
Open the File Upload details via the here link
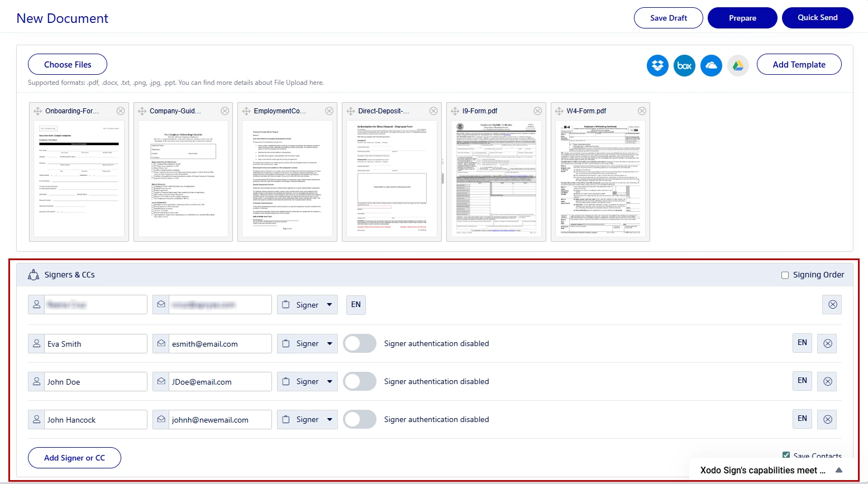click(317, 82)
